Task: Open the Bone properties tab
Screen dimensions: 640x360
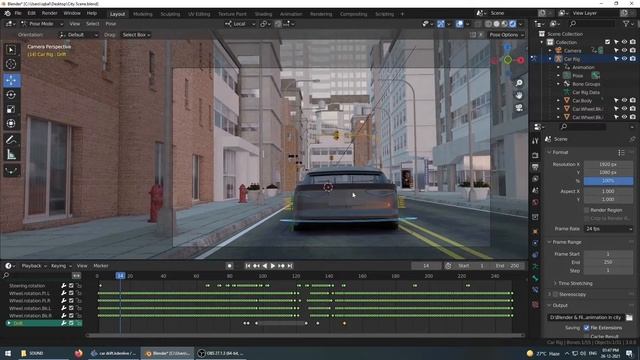Action: [535, 278]
